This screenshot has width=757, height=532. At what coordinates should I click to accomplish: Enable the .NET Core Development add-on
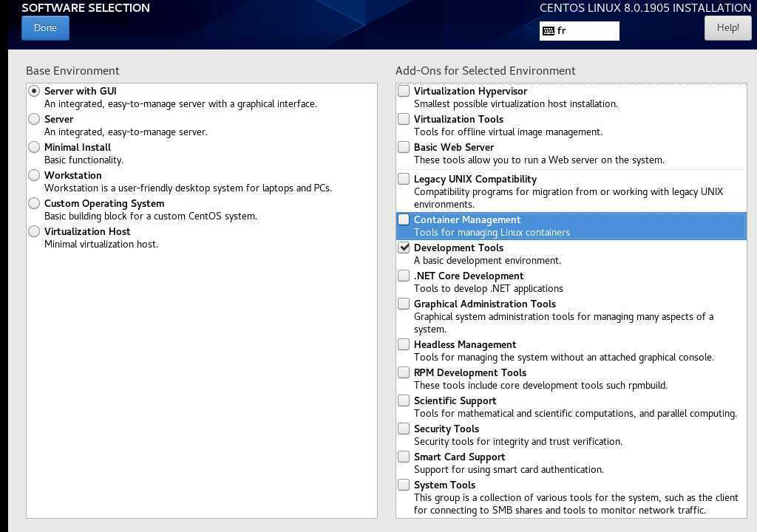coord(404,276)
